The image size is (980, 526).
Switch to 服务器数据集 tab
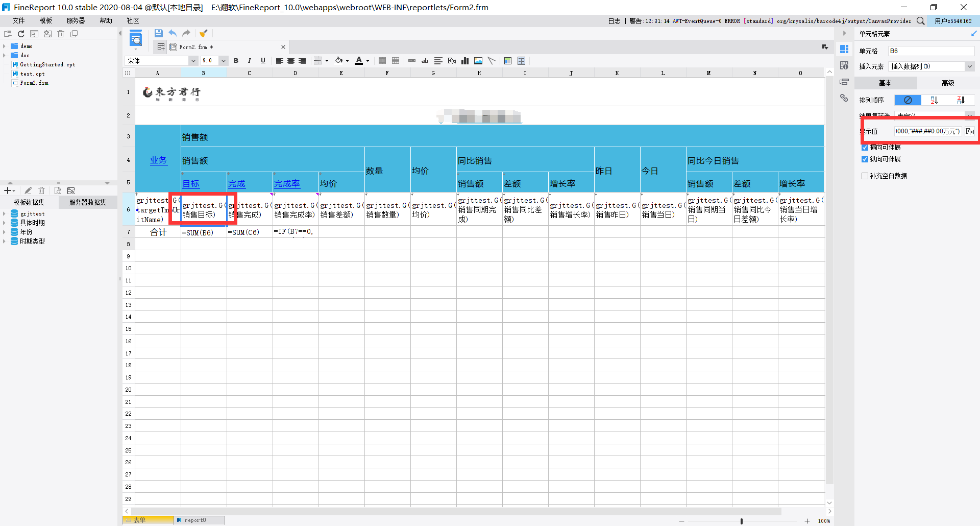(87, 202)
